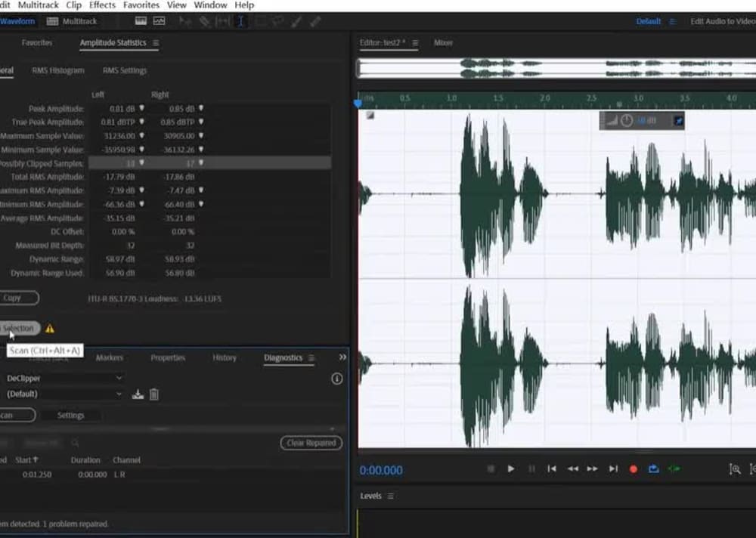Screen dimensions: 756x538
Task: Switch to the Mixer tab
Action: click(x=443, y=43)
